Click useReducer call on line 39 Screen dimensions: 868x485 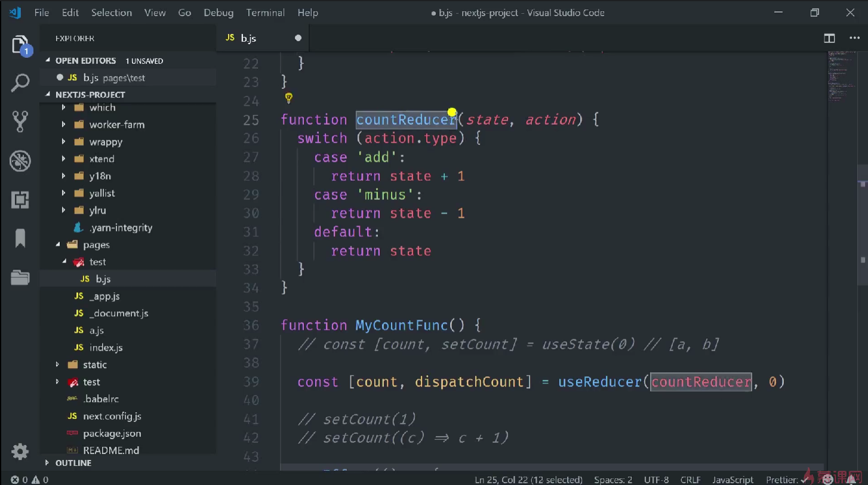(x=601, y=382)
